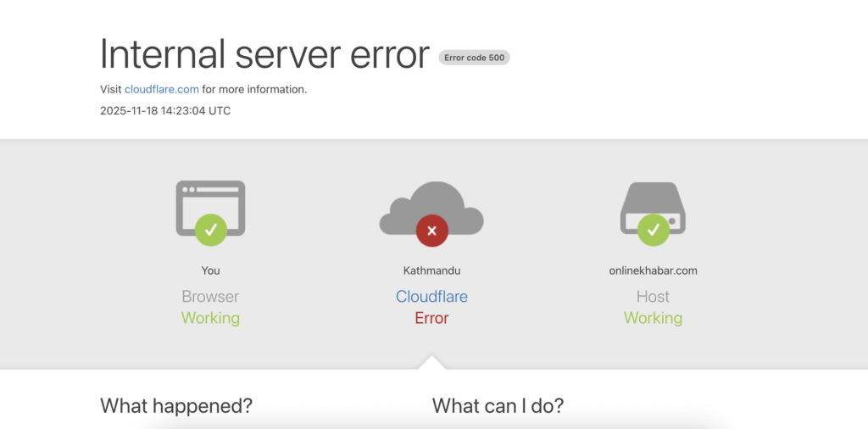Image resolution: width=868 pixels, height=429 pixels.
Task: Click the red 'Error' status text
Action: click(431, 318)
